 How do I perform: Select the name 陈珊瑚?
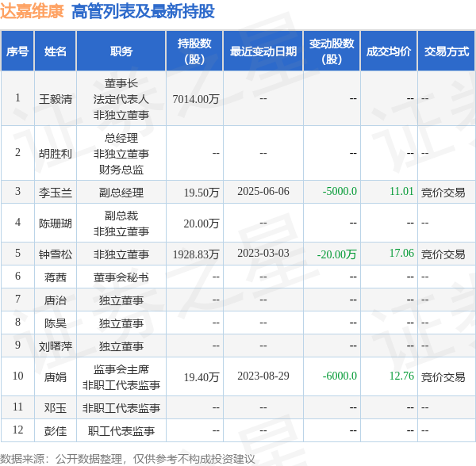point(56,223)
